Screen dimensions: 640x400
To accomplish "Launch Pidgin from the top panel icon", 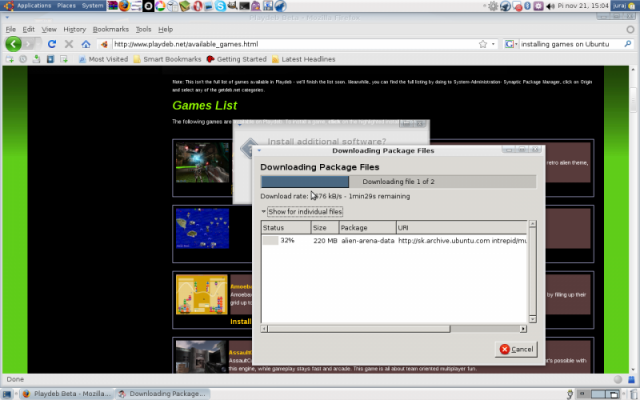I will (x=256, y=6).
